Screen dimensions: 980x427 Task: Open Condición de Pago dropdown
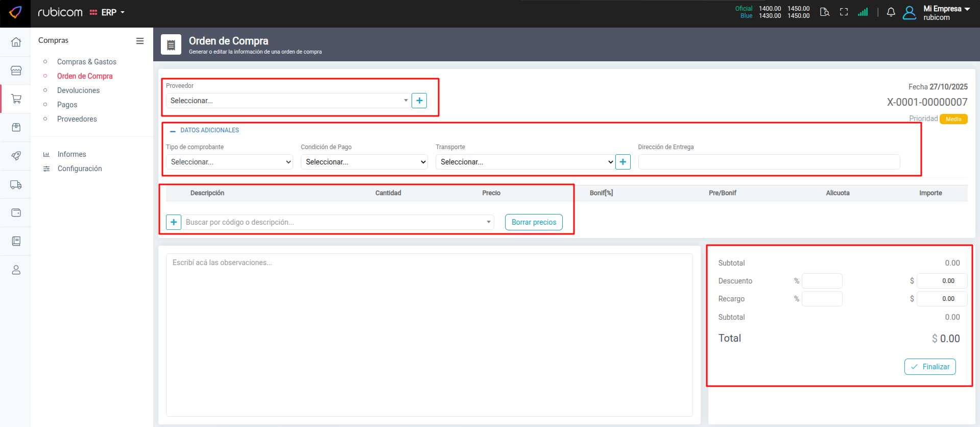[364, 162]
